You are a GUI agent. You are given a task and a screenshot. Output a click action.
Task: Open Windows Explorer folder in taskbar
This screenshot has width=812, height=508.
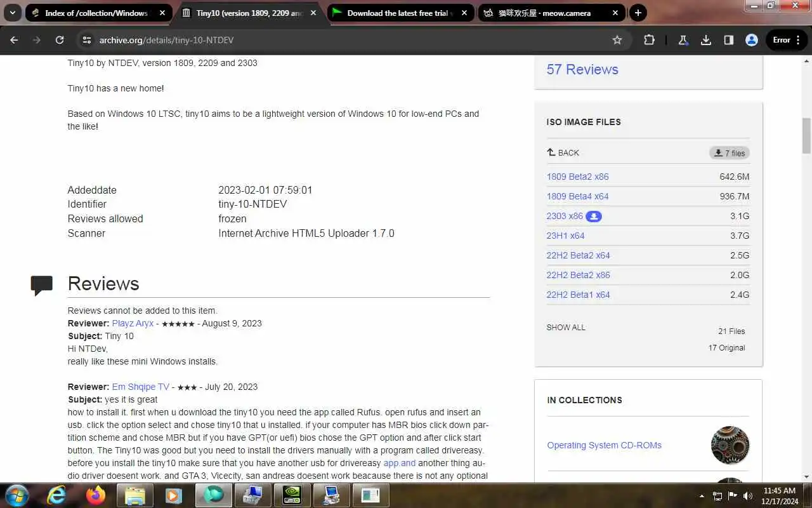point(134,495)
